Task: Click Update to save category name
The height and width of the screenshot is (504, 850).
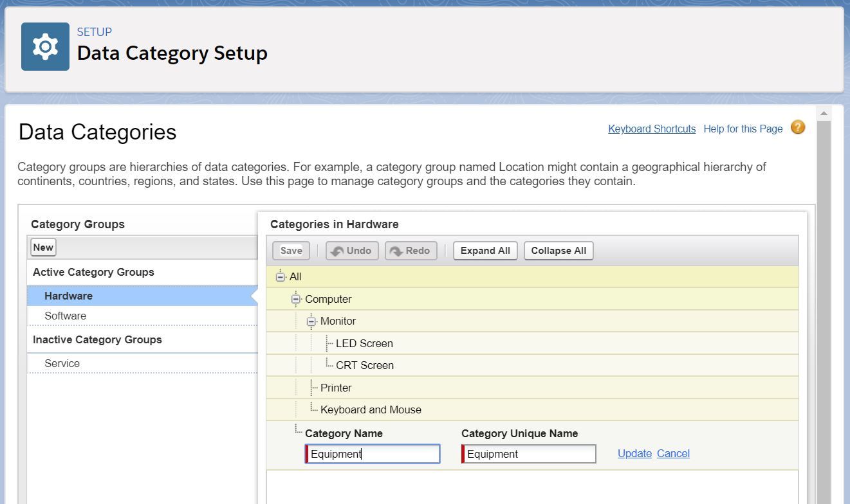Action: [x=634, y=454]
